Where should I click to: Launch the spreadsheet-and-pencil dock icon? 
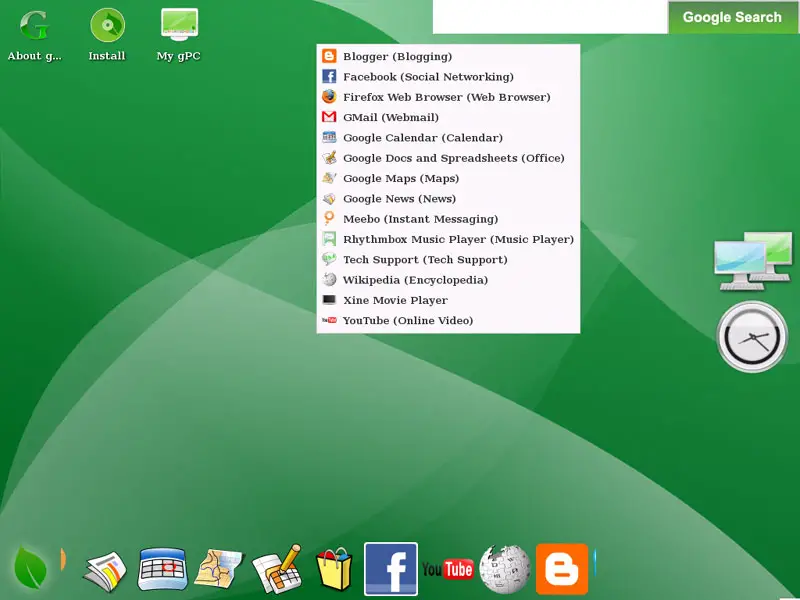click(277, 569)
